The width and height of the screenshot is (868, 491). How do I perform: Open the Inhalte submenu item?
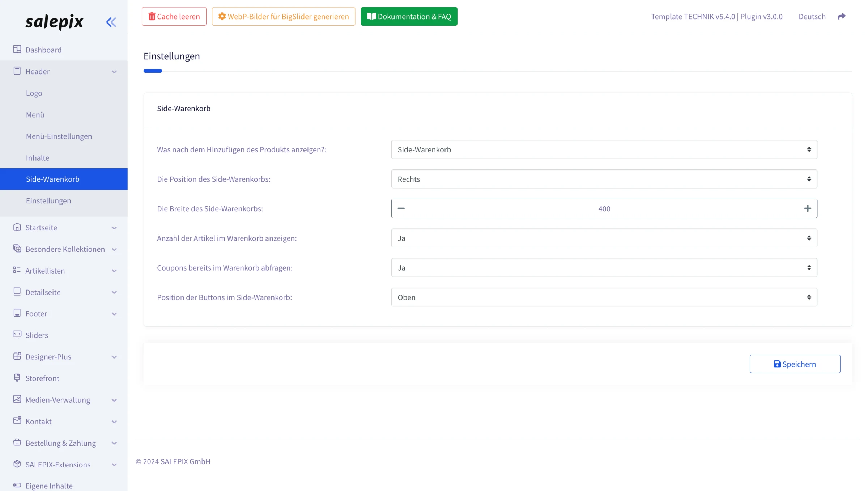tap(64, 158)
